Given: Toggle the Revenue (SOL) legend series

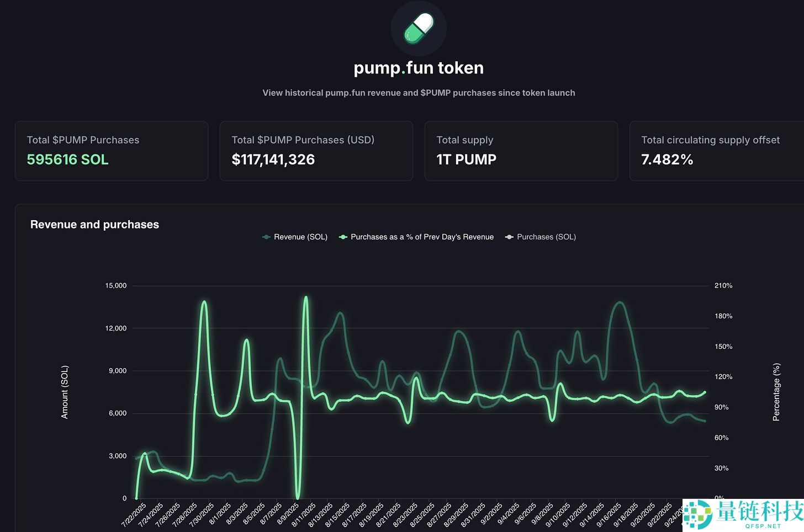Looking at the screenshot, I should (295, 237).
